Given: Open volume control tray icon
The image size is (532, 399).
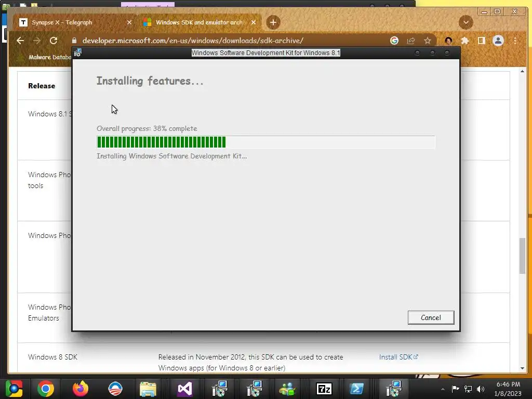Looking at the screenshot, I should pyautogui.click(x=481, y=389).
